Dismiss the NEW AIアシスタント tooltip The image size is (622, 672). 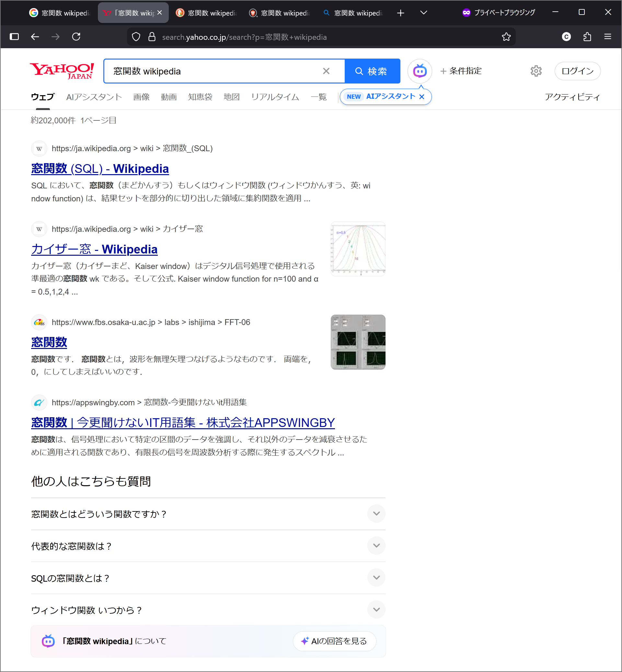coord(422,97)
